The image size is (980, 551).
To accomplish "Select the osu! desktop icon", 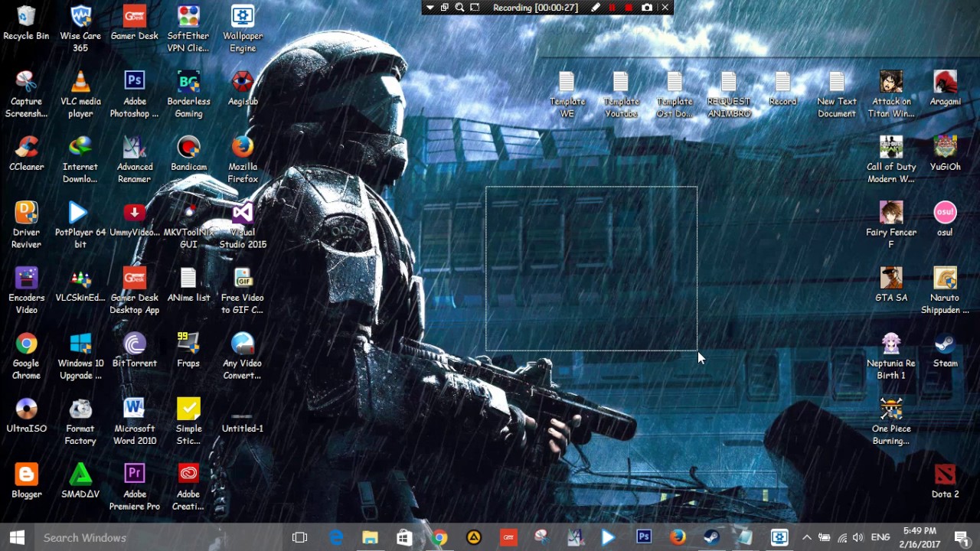I will pos(946,219).
